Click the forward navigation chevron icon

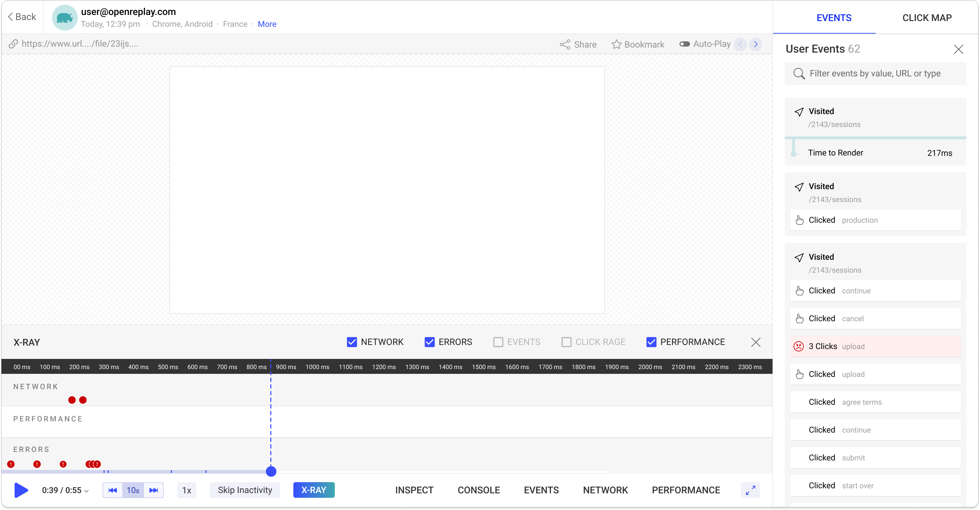point(756,44)
